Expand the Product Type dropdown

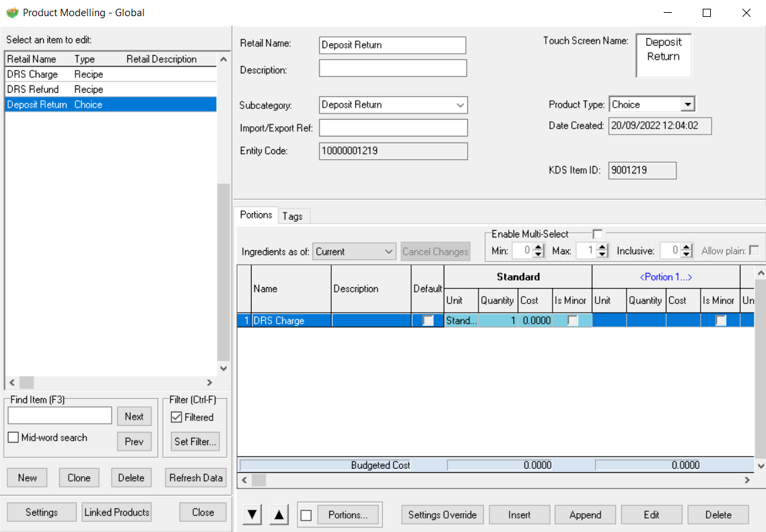click(x=687, y=105)
